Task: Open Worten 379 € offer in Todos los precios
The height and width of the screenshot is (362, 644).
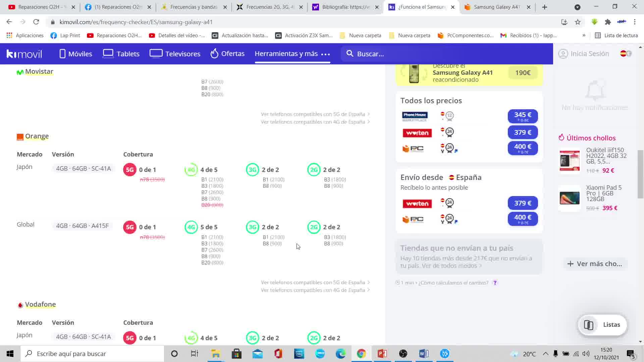Action: pos(523,132)
